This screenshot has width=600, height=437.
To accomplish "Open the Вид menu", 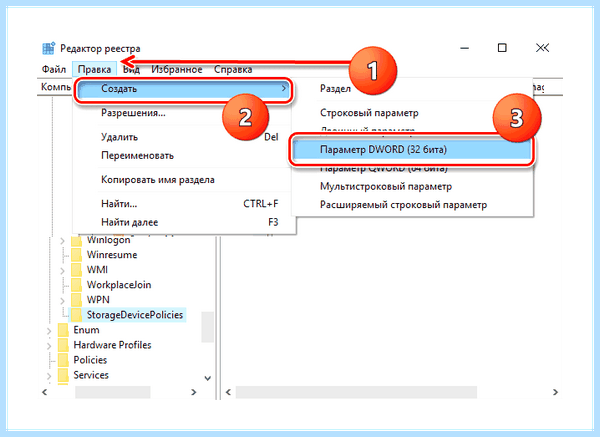I will pyautogui.click(x=131, y=69).
